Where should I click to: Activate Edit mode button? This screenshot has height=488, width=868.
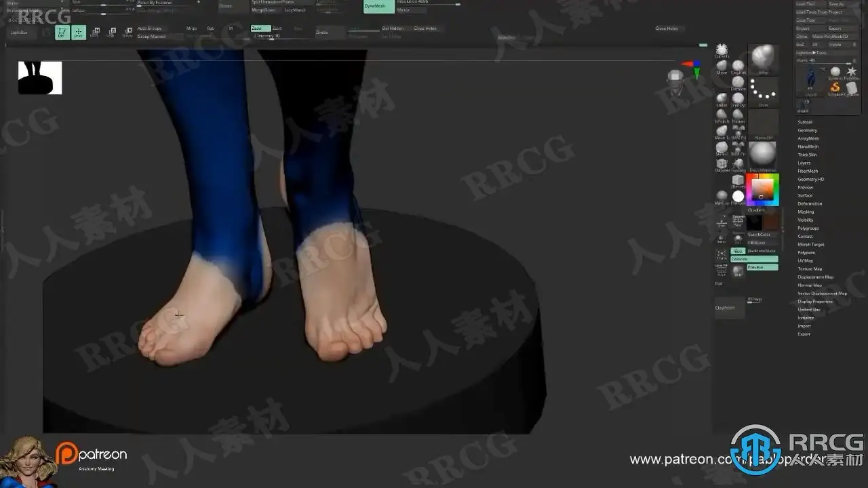(62, 32)
